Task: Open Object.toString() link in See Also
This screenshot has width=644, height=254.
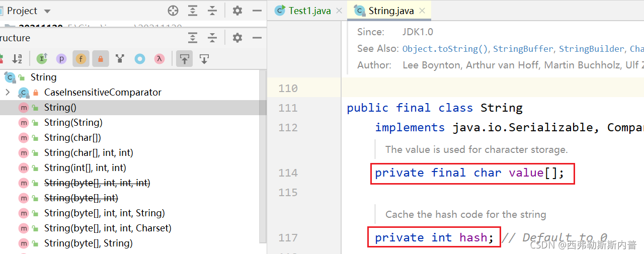Action: click(445, 49)
